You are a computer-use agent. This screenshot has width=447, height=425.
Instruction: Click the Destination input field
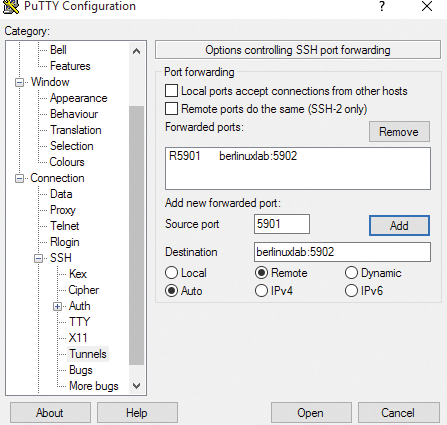point(342,252)
